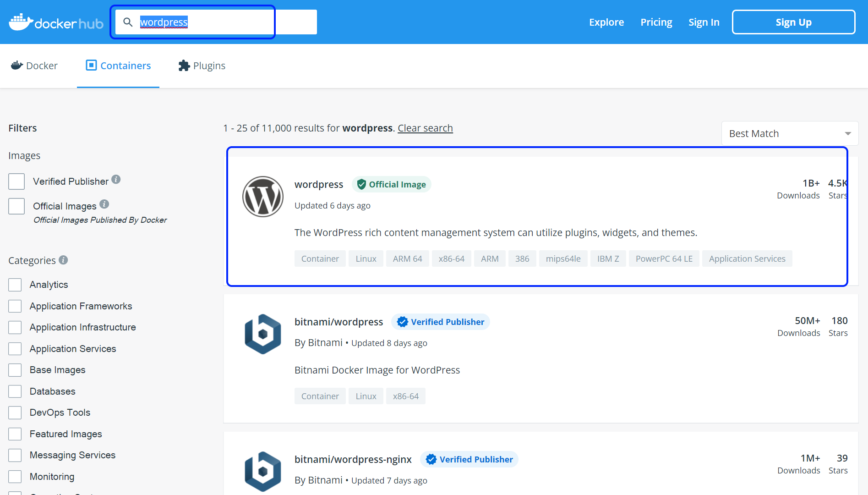
Task: Click the ARM 64 tag on wordpress
Action: coord(408,258)
